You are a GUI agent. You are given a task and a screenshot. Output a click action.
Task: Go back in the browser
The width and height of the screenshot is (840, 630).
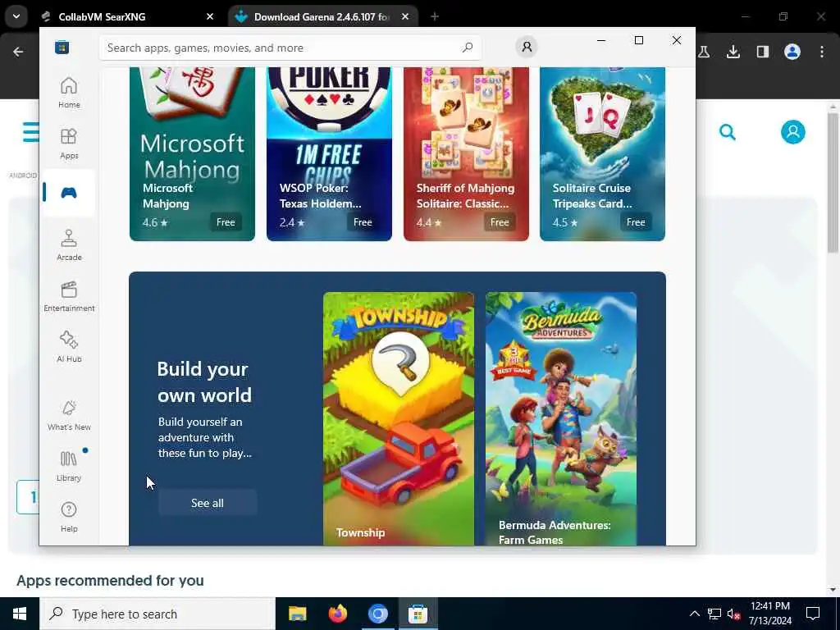18,52
